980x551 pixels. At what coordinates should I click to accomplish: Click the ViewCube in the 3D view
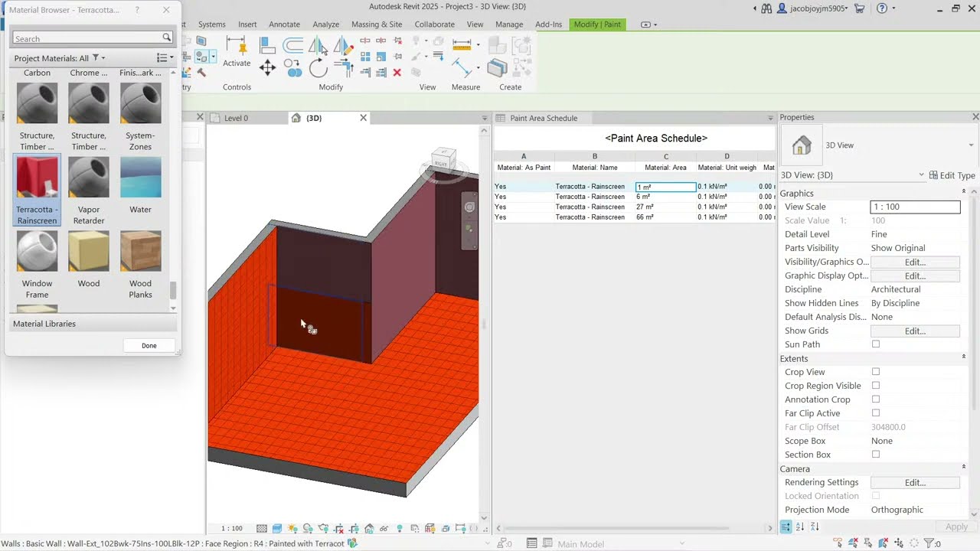pyautogui.click(x=444, y=160)
